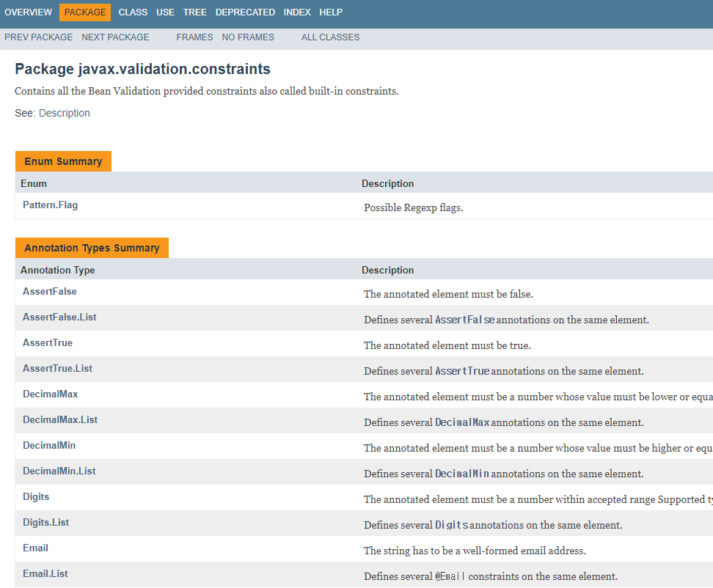Select the Annotation Types Summary caption
The width and height of the screenshot is (713, 588).
coord(92,248)
